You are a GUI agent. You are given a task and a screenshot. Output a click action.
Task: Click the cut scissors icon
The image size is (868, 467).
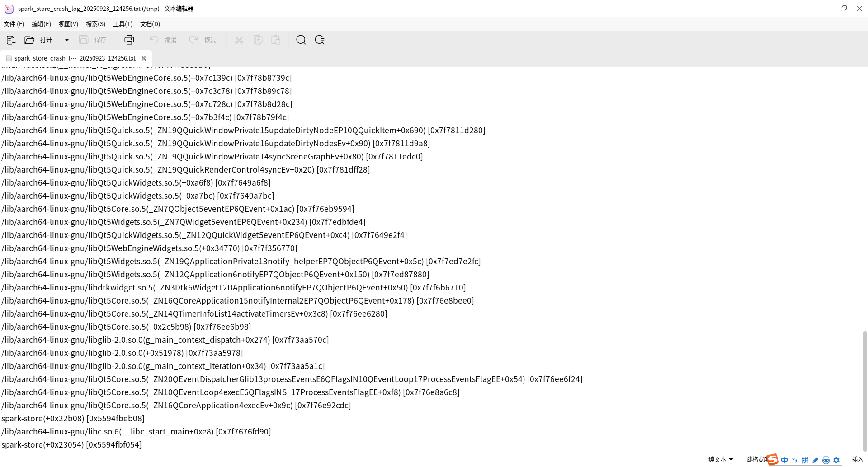239,40
